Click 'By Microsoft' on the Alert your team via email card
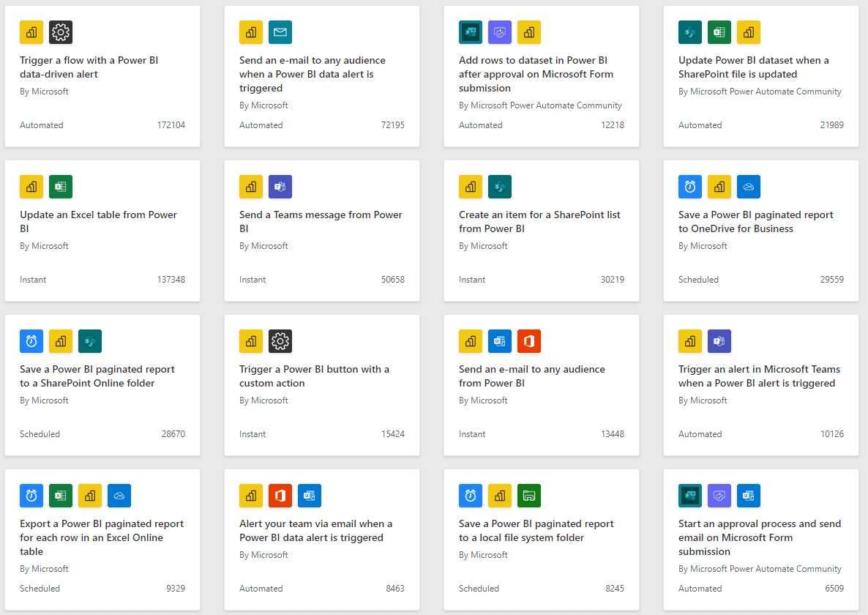Image resolution: width=868 pixels, height=615 pixels. click(263, 555)
